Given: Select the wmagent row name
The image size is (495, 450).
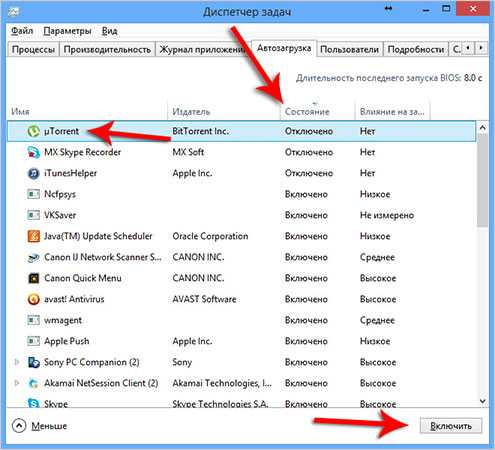Looking at the screenshot, I should [x=63, y=320].
